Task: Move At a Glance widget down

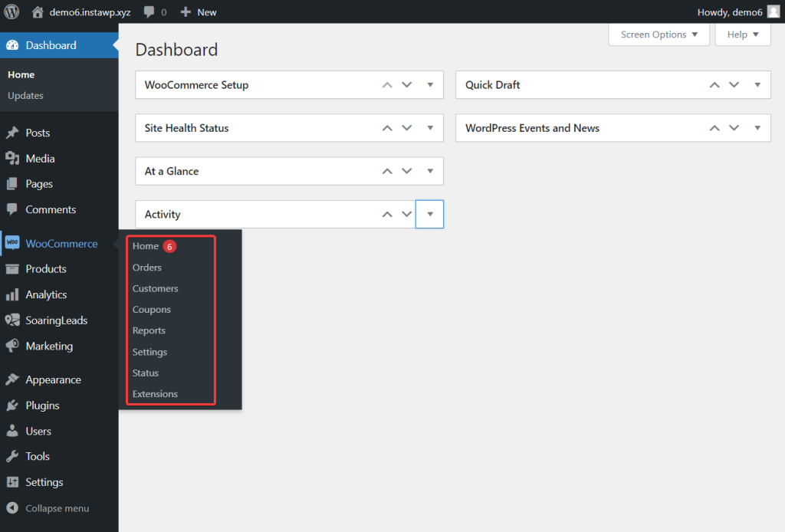Action: 407,171
